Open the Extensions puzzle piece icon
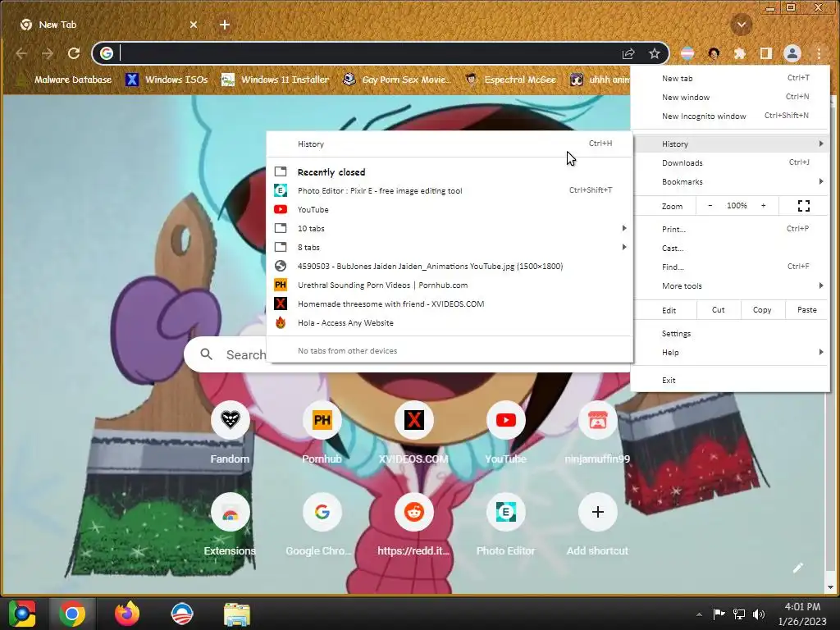Screen dimensions: 840x630 pos(740,53)
